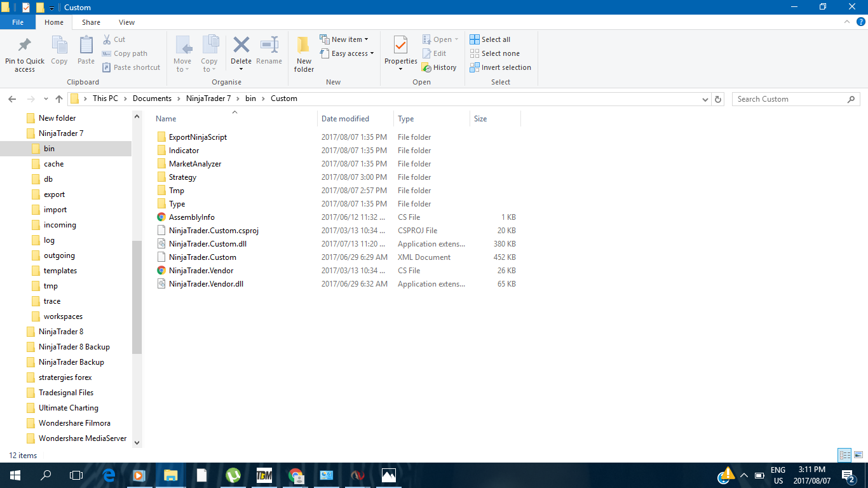Select the NinjaTrader.Custom.dll file
Image resolution: width=868 pixels, height=488 pixels.
(x=208, y=244)
